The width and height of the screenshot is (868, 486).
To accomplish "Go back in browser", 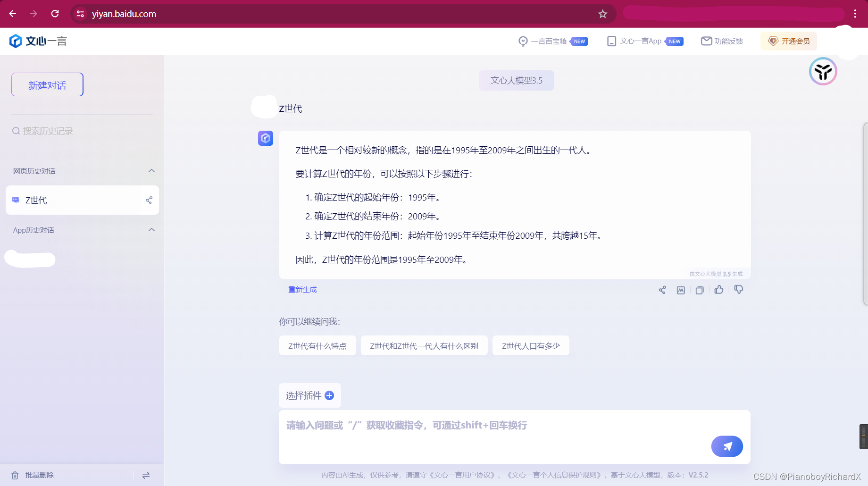I will pyautogui.click(x=13, y=14).
